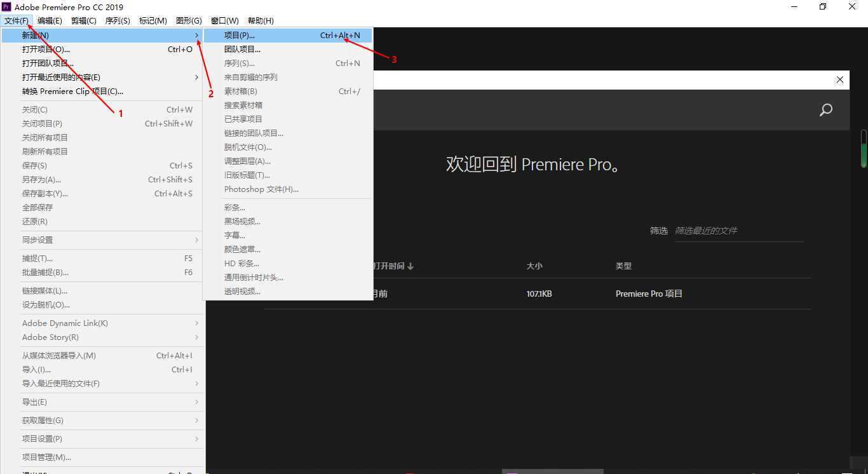Choose 打开团队项目...
868x474 pixels.
(102, 63)
